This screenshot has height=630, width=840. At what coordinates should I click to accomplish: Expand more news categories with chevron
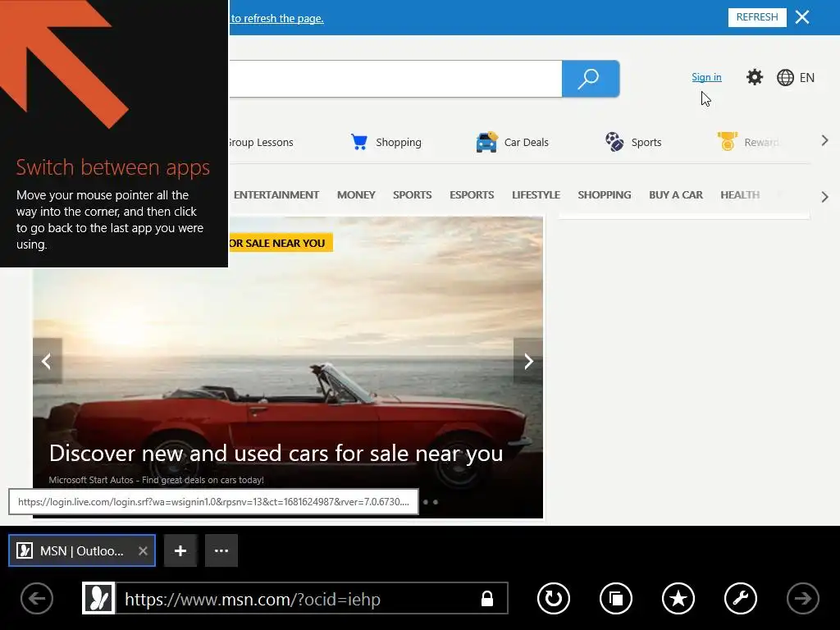click(824, 197)
